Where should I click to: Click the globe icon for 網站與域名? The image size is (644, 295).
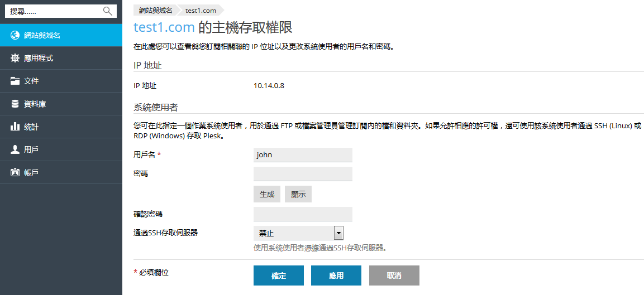pos(15,35)
